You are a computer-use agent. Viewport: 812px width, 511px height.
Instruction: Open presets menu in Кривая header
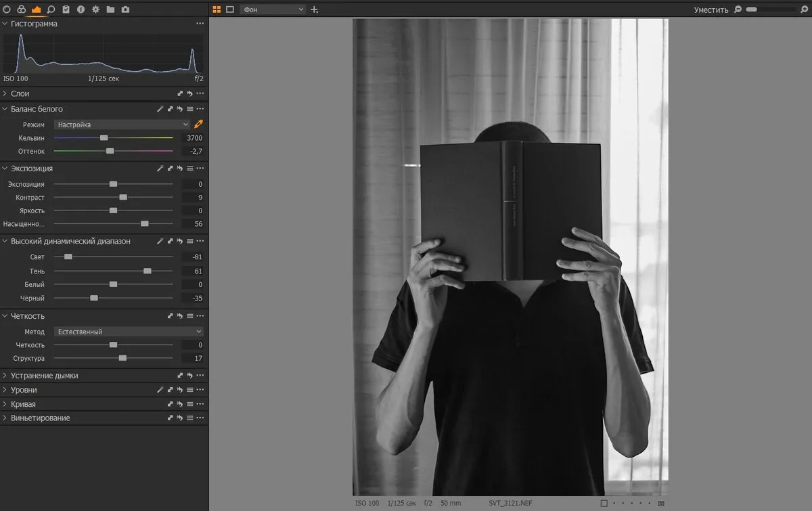pyautogui.click(x=190, y=404)
